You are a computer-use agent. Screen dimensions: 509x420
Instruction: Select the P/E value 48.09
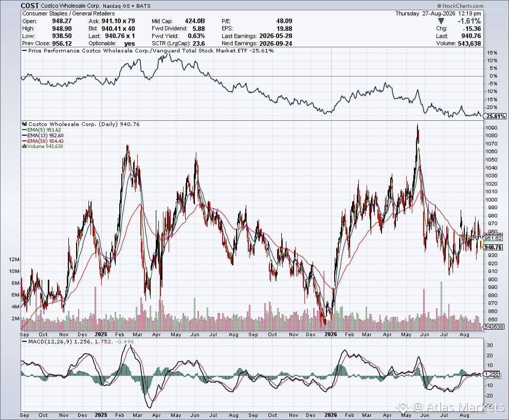(x=284, y=21)
